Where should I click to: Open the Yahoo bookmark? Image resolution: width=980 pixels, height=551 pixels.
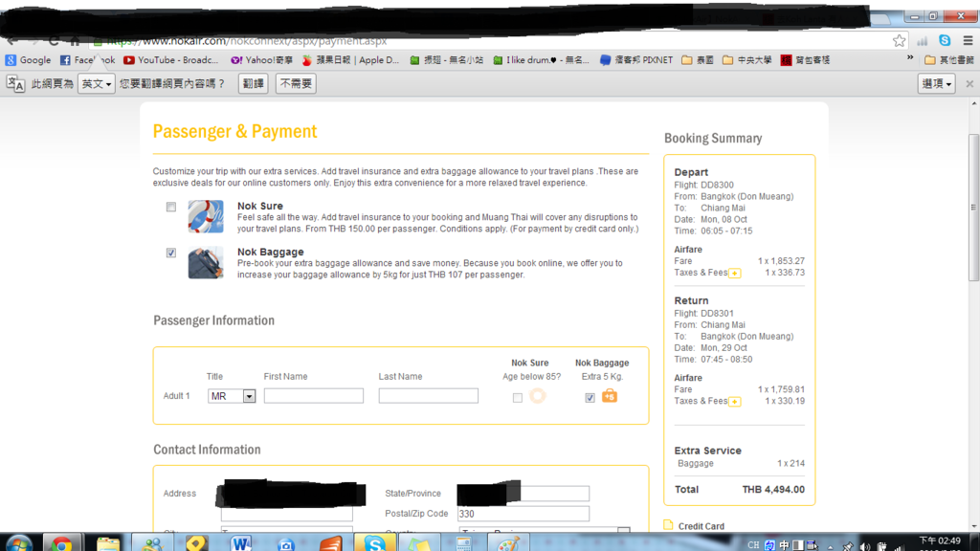pyautogui.click(x=261, y=60)
